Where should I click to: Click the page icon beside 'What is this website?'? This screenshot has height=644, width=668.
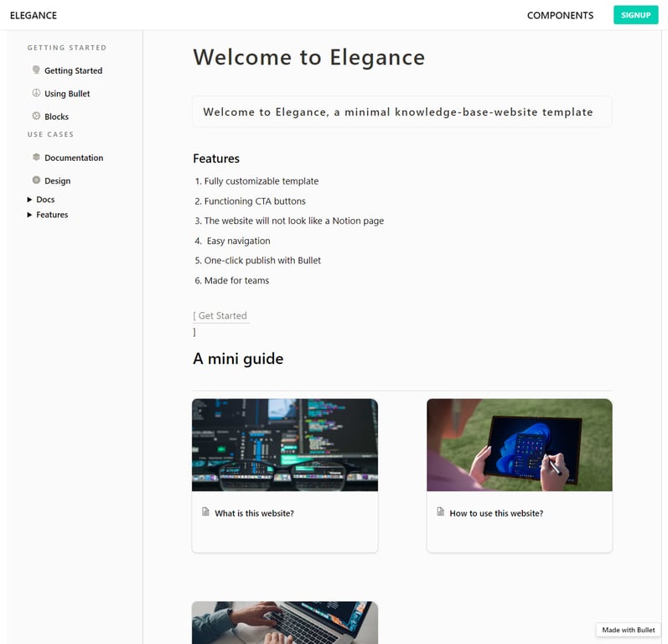206,512
